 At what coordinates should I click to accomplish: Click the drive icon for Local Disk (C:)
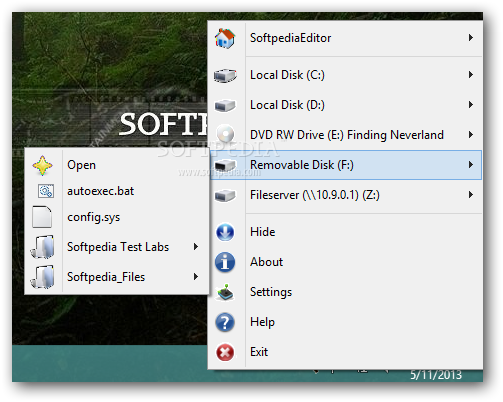click(x=225, y=75)
